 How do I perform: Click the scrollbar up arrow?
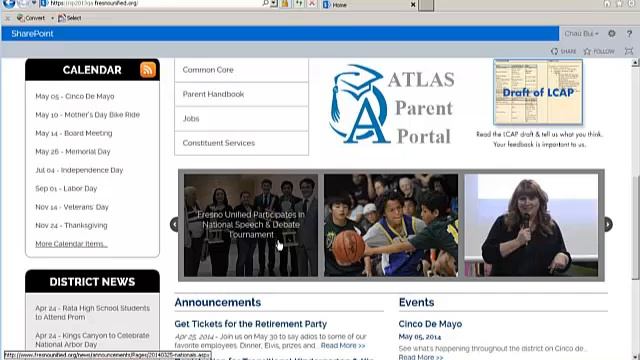(636, 62)
